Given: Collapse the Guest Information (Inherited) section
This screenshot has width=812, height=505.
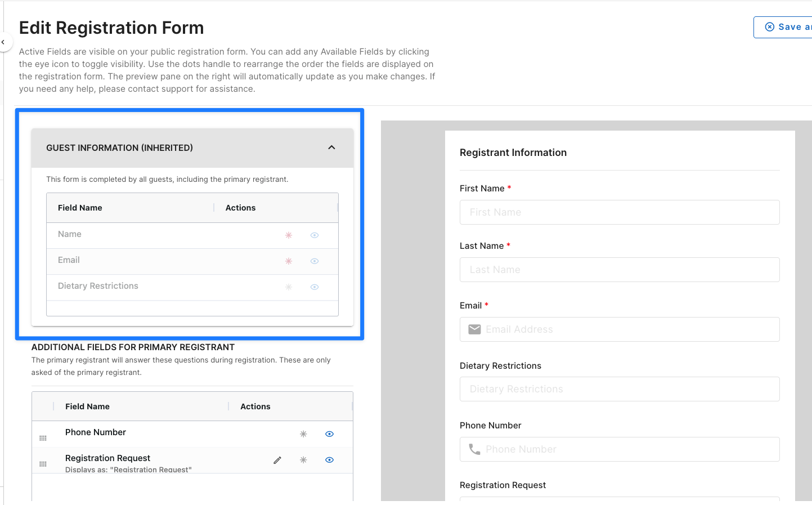Looking at the screenshot, I should click(x=331, y=148).
